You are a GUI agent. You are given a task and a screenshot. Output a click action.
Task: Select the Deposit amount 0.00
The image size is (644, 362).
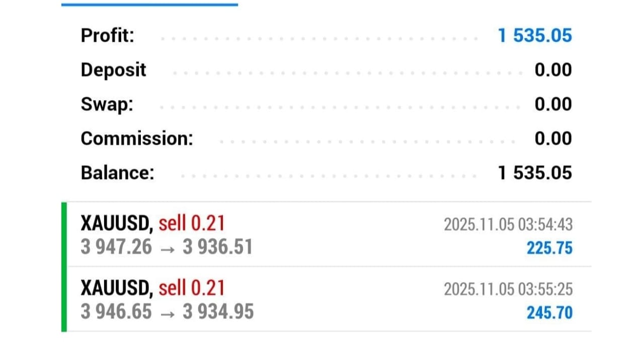point(553,70)
